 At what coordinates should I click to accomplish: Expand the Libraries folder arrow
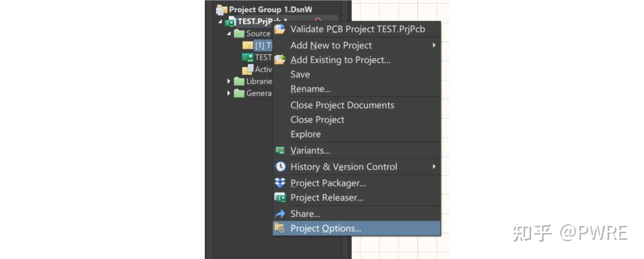(x=229, y=81)
